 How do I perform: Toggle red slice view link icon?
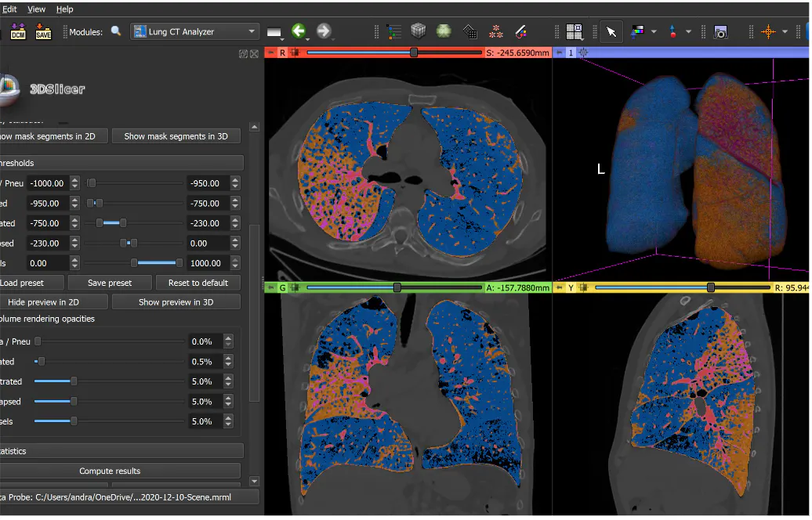coord(295,52)
